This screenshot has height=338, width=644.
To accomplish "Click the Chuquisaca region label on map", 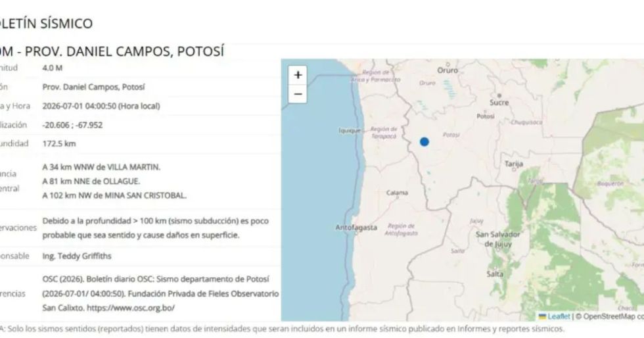I will (x=526, y=122).
